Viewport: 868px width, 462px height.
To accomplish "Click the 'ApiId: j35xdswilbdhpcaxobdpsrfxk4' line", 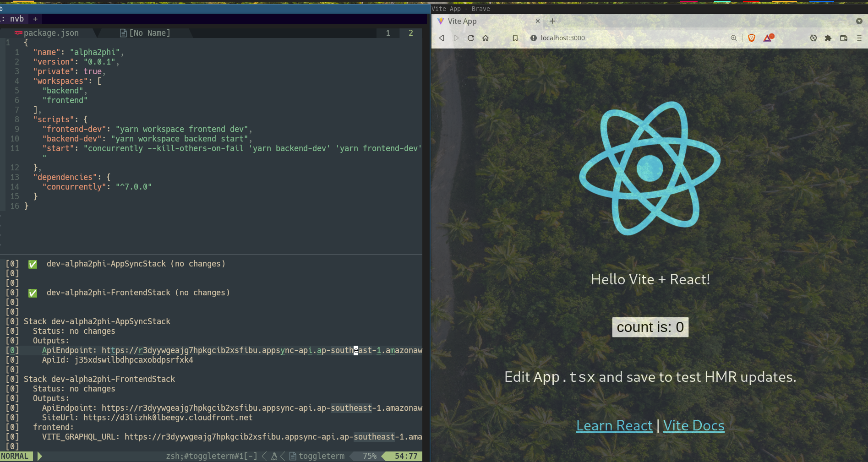I will click(118, 360).
